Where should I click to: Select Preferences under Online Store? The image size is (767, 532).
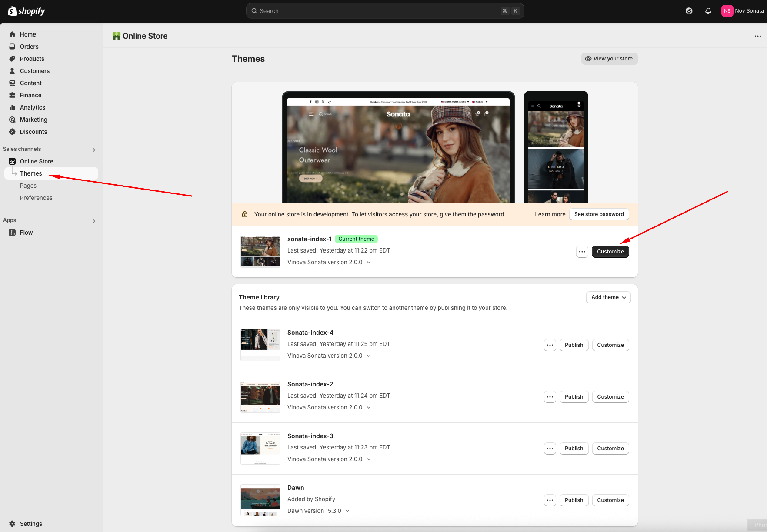36,198
